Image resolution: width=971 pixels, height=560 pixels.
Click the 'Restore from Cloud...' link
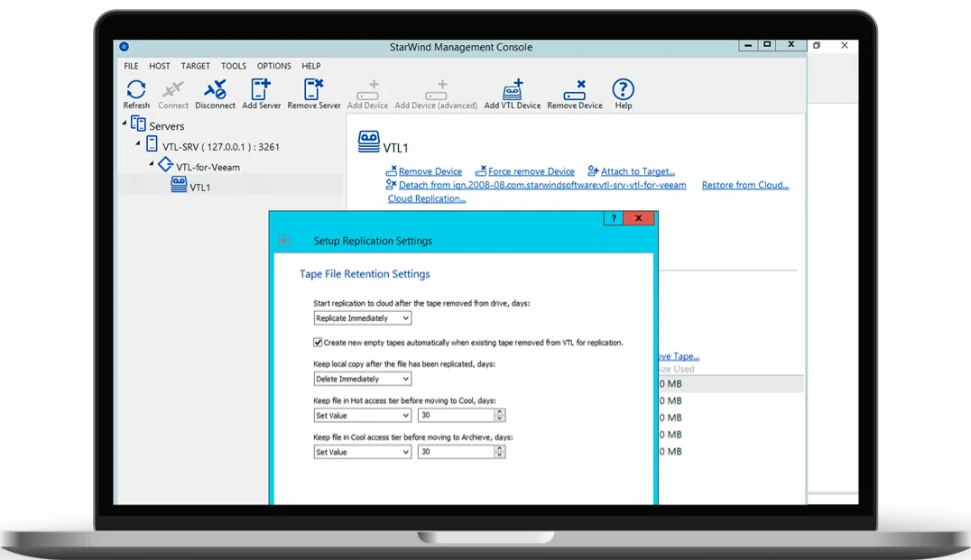point(745,185)
